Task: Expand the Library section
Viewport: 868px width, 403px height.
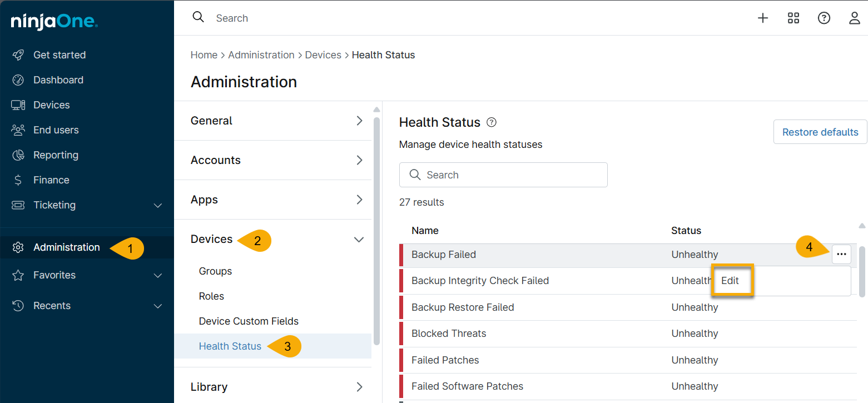Action: coord(359,387)
